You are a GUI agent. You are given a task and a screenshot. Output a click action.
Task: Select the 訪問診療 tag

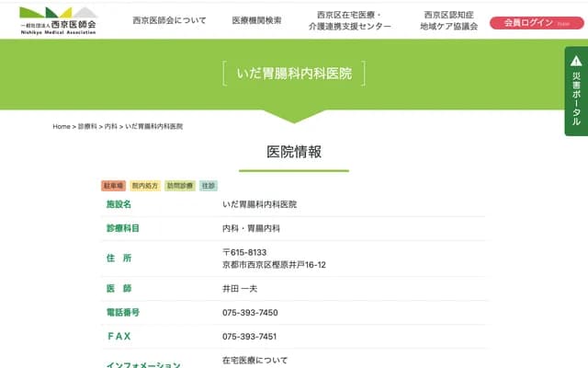(180, 185)
